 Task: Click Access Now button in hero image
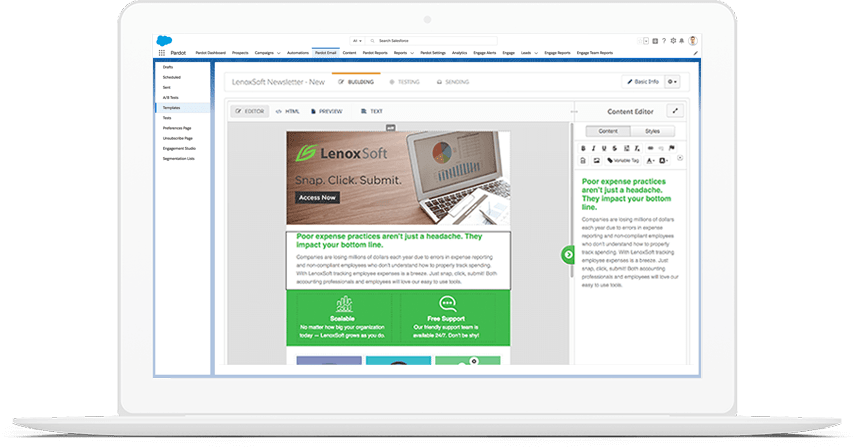[x=317, y=197]
